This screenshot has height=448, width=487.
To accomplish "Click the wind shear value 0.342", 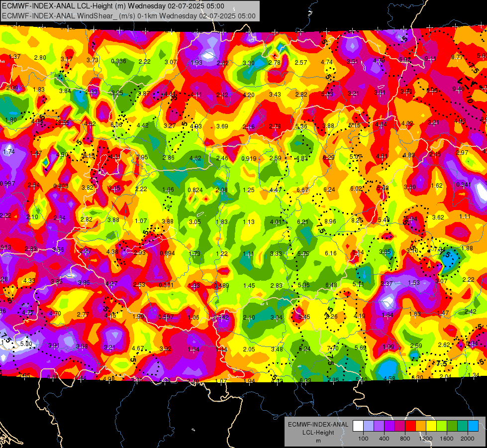I will [x=221, y=318].
